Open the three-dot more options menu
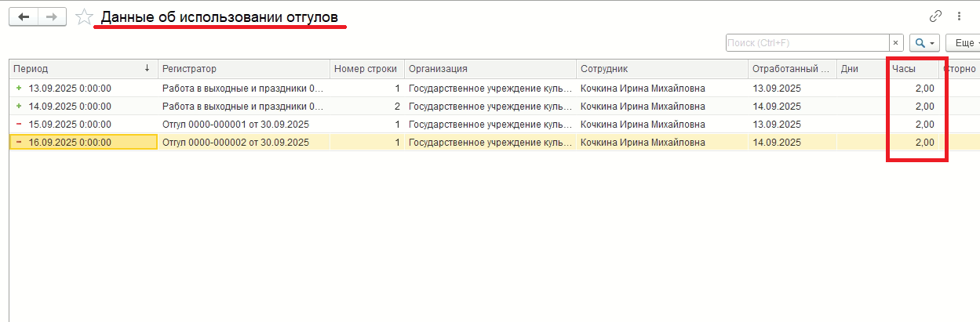Screen dimensions: 980x322 click(x=960, y=16)
